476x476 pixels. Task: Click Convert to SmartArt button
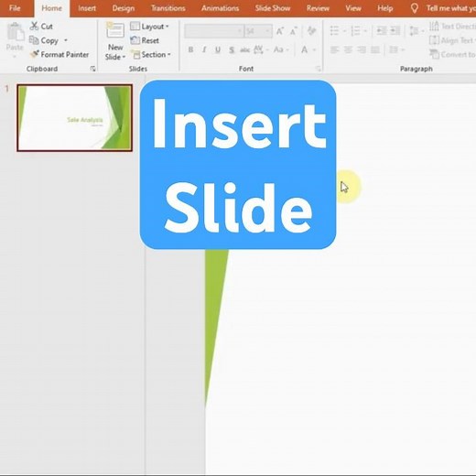coord(452,55)
